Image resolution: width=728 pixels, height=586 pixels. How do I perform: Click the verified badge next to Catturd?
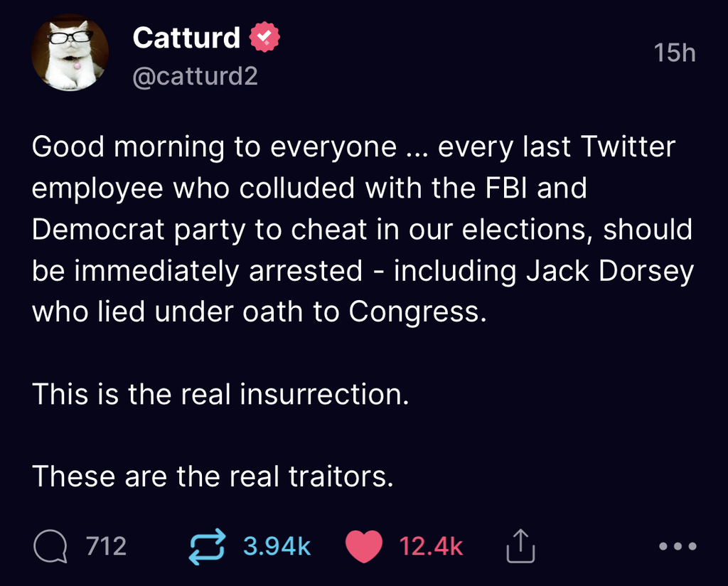265,38
